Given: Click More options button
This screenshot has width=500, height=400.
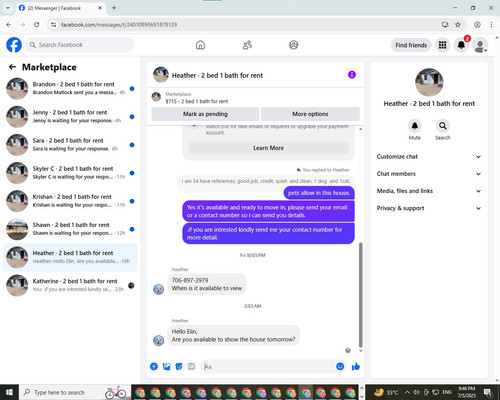Looking at the screenshot, I should pos(310,114).
